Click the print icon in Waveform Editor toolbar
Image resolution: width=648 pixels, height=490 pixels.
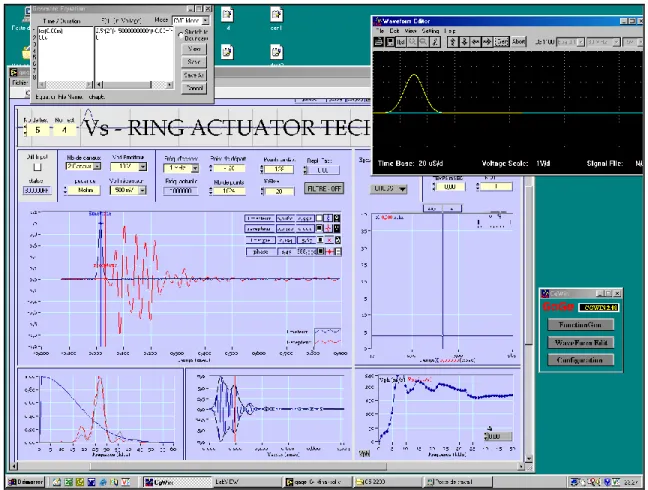click(378, 42)
